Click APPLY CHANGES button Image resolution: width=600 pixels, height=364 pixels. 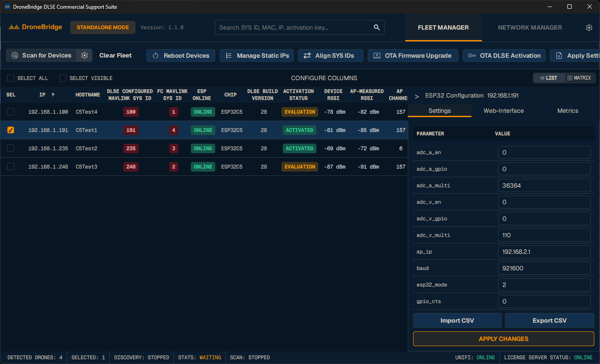pyautogui.click(x=504, y=339)
